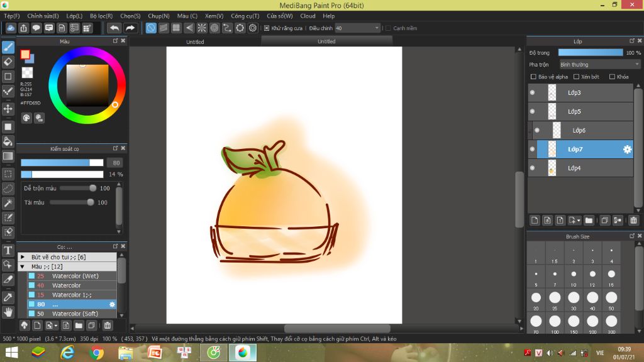
Task: Select the Bucket fill tool
Action: (x=8, y=141)
